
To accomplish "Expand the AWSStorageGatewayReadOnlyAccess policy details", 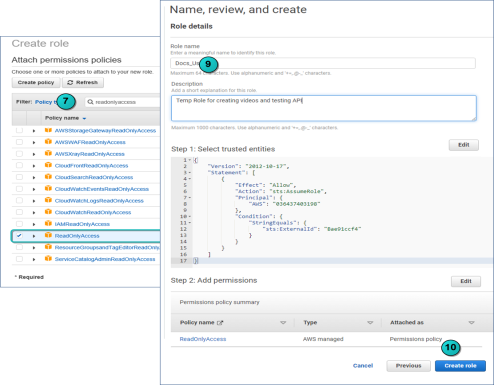I will click(x=34, y=131).
